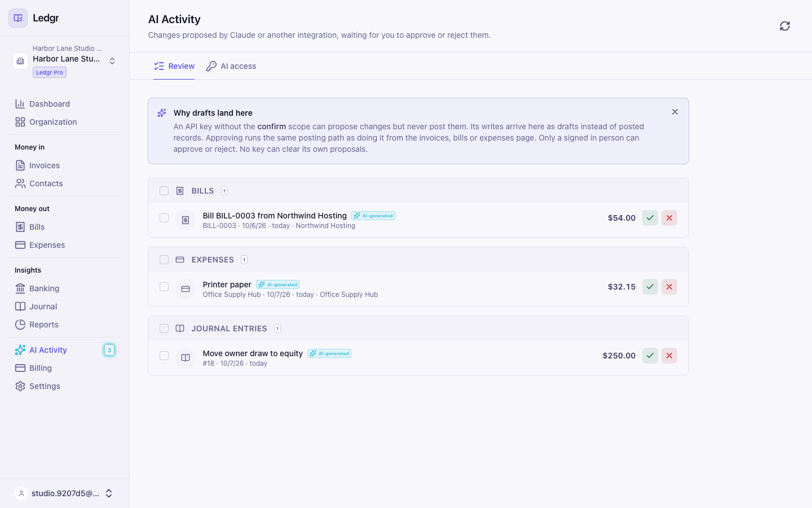Click the bill icon beside BILL-0003 row
This screenshot has width=812, height=508.
tap(186, 220)
